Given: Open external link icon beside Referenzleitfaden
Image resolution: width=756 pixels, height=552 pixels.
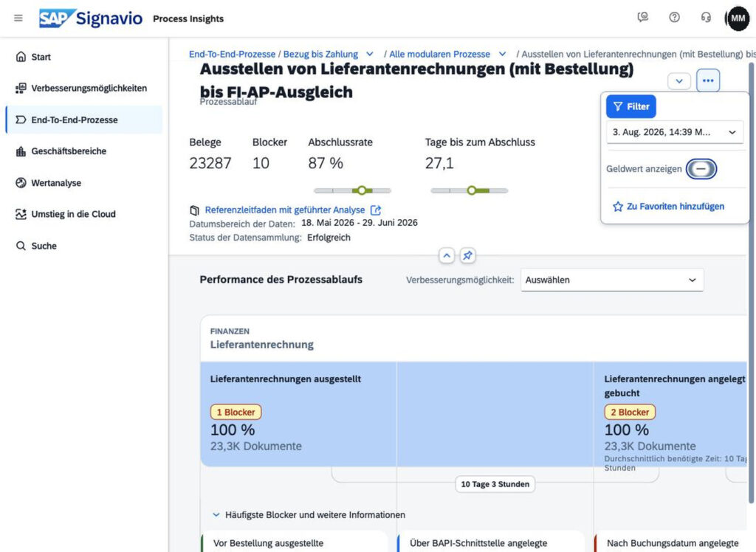Looking at the screenshot, I should [376, 210].
